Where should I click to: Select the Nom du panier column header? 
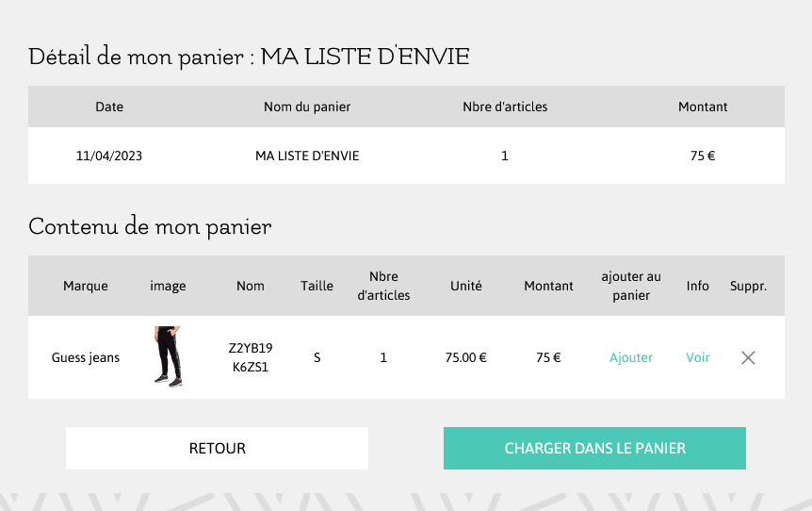coord(307,107)
